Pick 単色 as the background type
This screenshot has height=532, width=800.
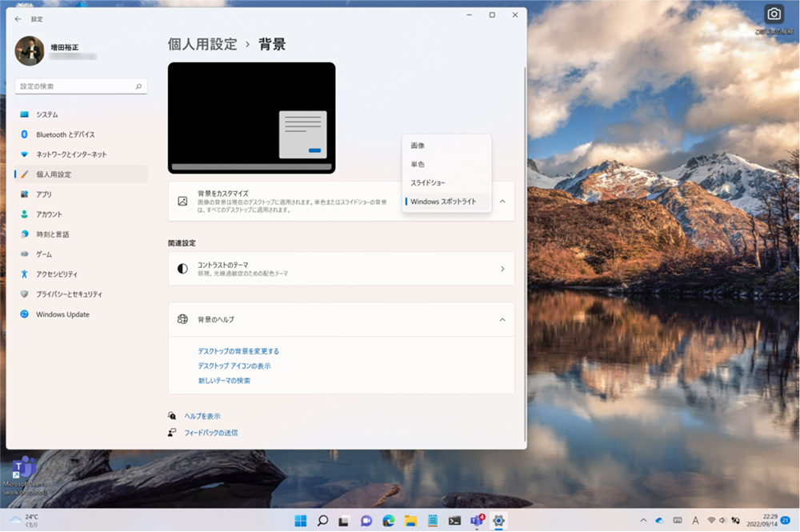(x=418, y=164)
